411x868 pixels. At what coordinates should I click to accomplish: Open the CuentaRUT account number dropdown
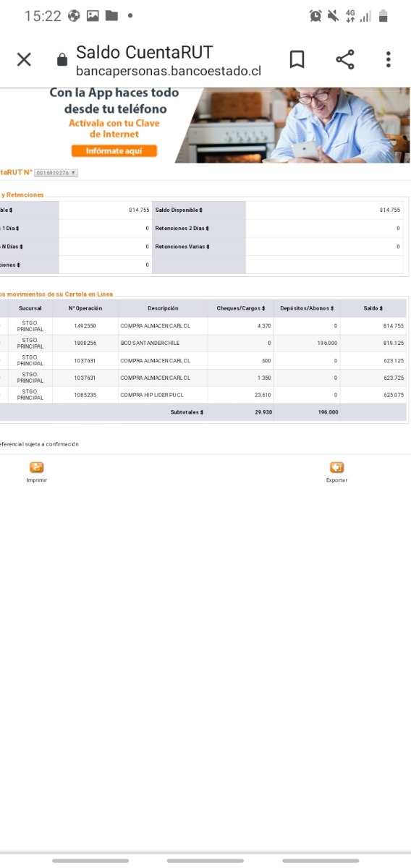56,173
